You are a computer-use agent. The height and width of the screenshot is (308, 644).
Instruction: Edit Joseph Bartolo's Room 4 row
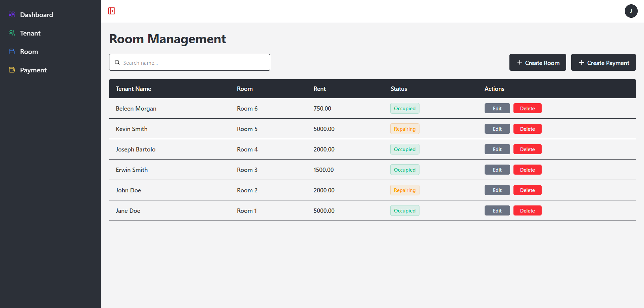pyautogui.click(x=497, y=149)
